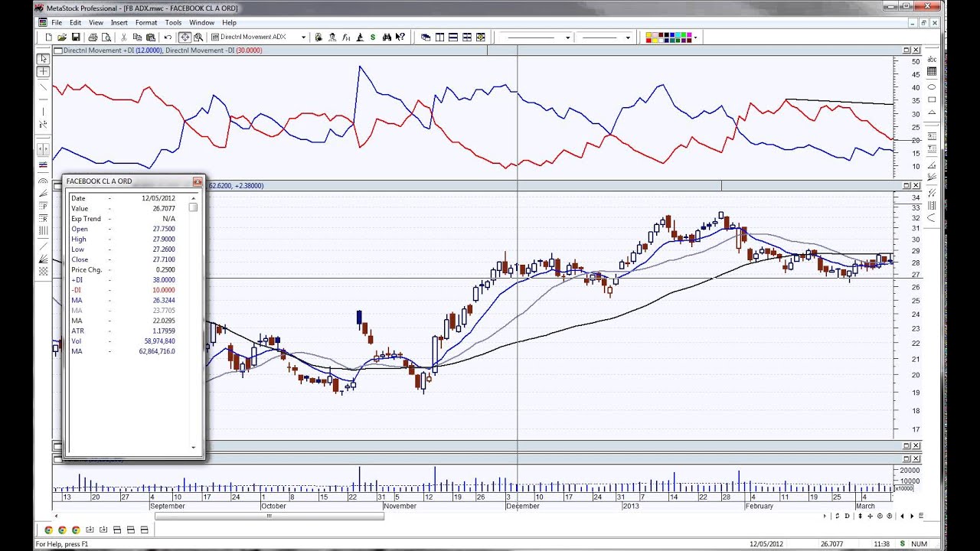
Task: Expand the color palette dropdown arrow
Action: (695, 37)
